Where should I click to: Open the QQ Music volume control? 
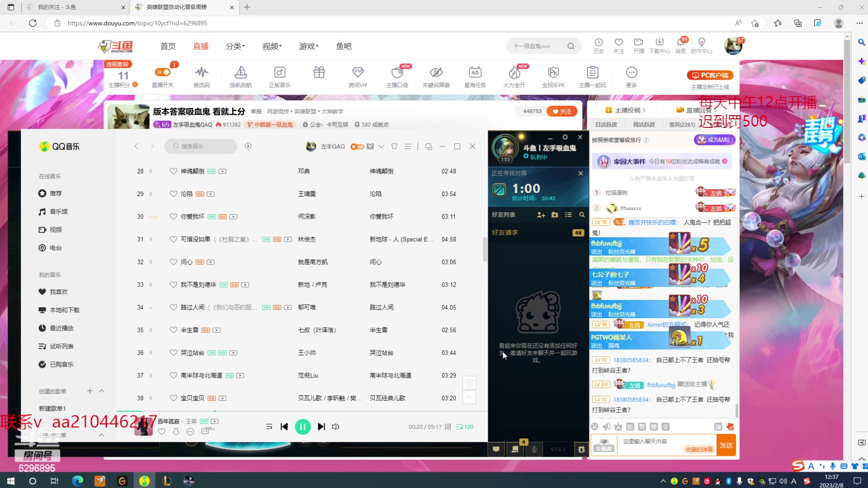click(335, 427)
